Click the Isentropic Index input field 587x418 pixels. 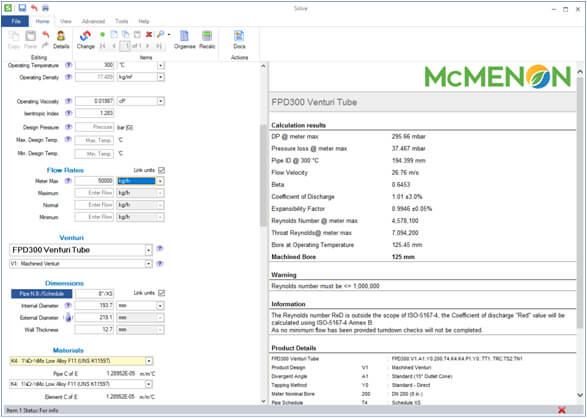(x=94, y=113)
